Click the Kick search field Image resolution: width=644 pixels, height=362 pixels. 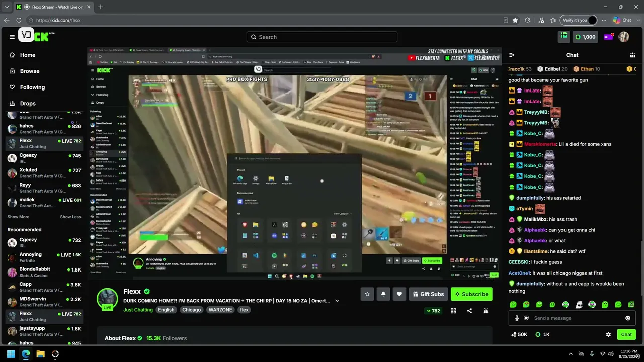click(322, 37)
